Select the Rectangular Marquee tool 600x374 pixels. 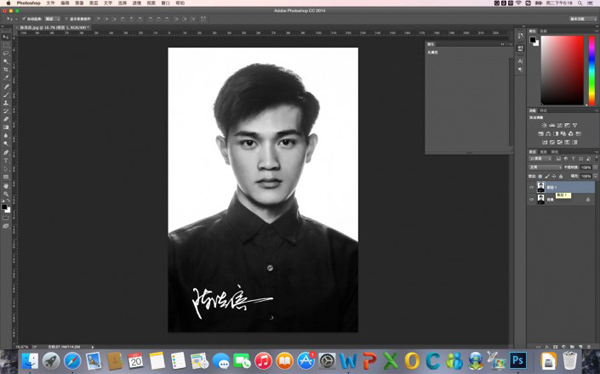(x=6, y=45)
